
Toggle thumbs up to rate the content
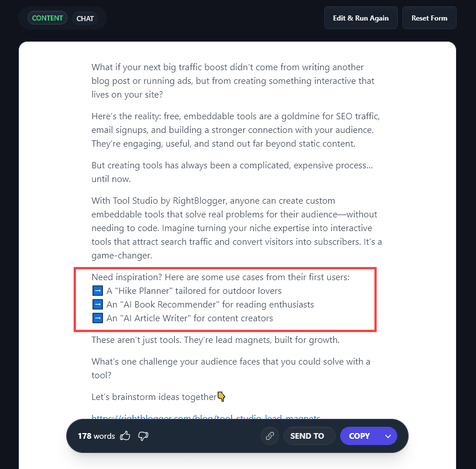point(125,435)
